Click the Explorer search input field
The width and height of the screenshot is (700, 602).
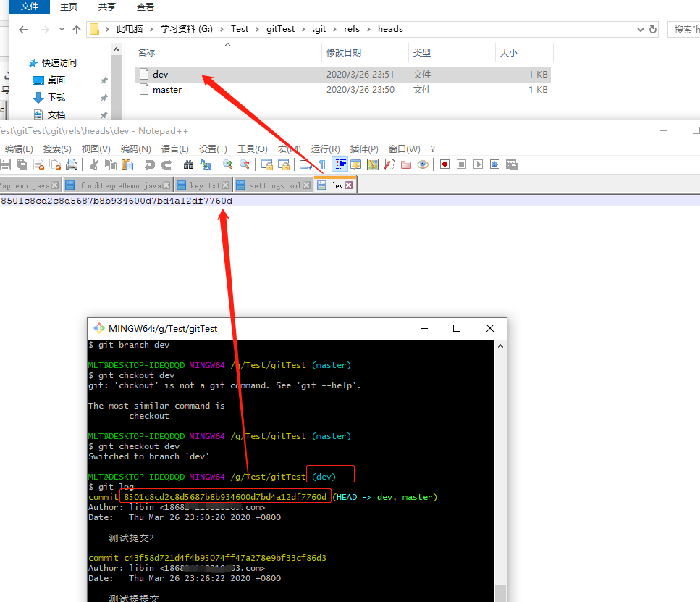684,30
